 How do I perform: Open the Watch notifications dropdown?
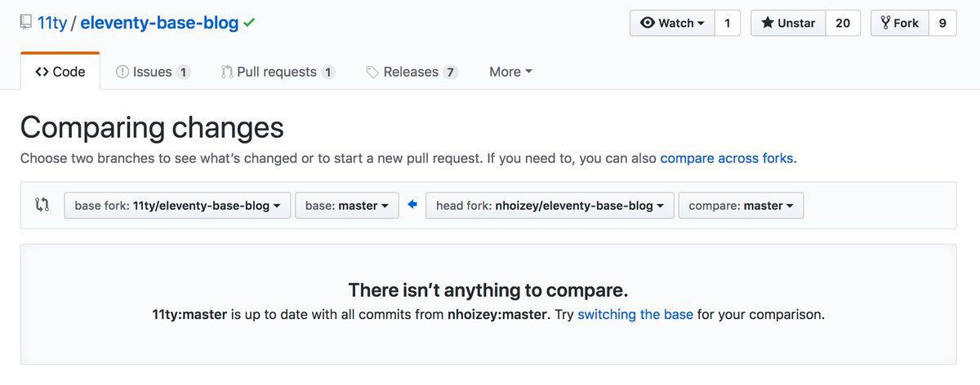672,23
